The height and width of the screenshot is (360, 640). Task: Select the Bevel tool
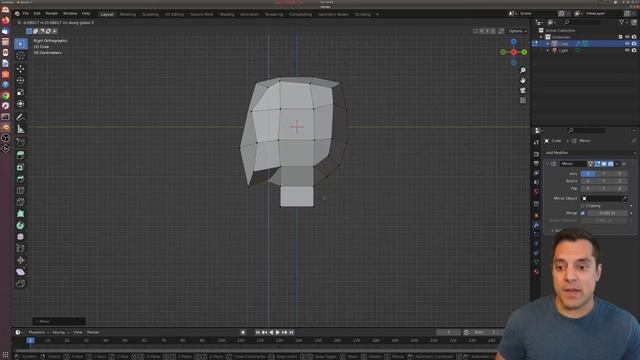pos(20,179)
